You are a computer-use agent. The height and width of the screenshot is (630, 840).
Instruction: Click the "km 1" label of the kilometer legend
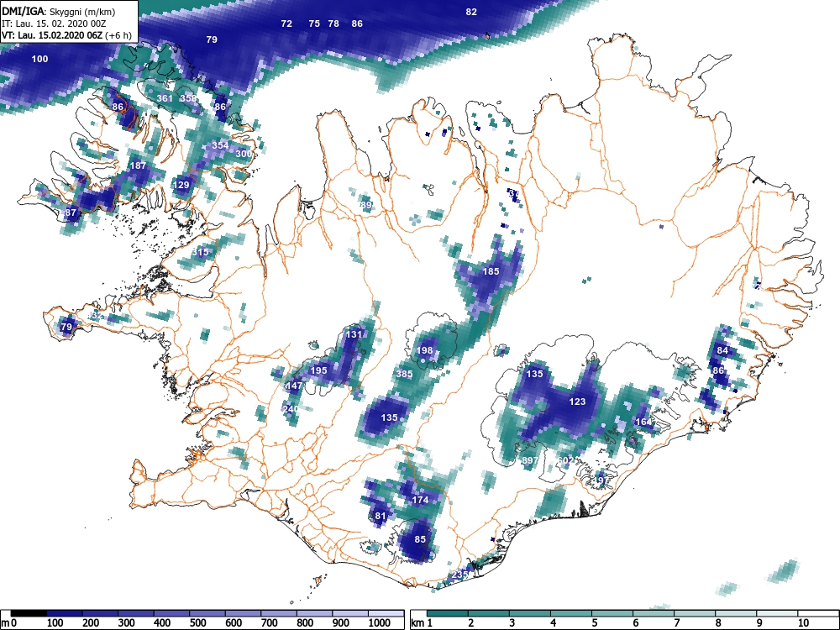pyautogui.click(x=421, y=623)
